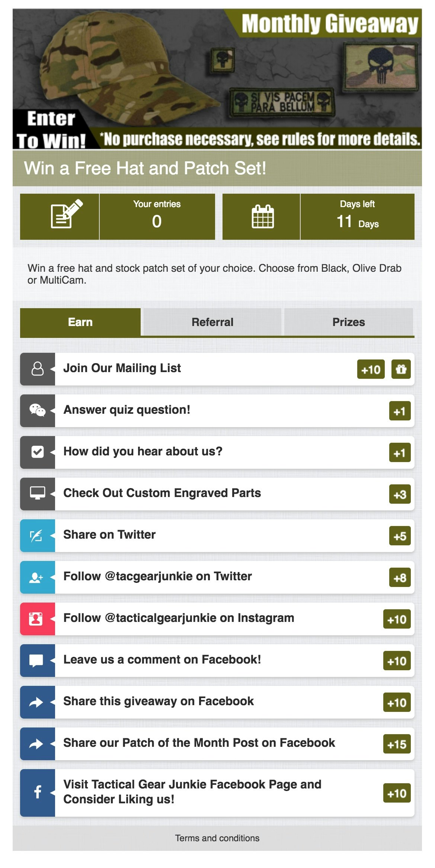Viewport: 435px width, 868px height.
Task: Click the +10 badge for Join Our Mailing List
Action: coord(371,369)
